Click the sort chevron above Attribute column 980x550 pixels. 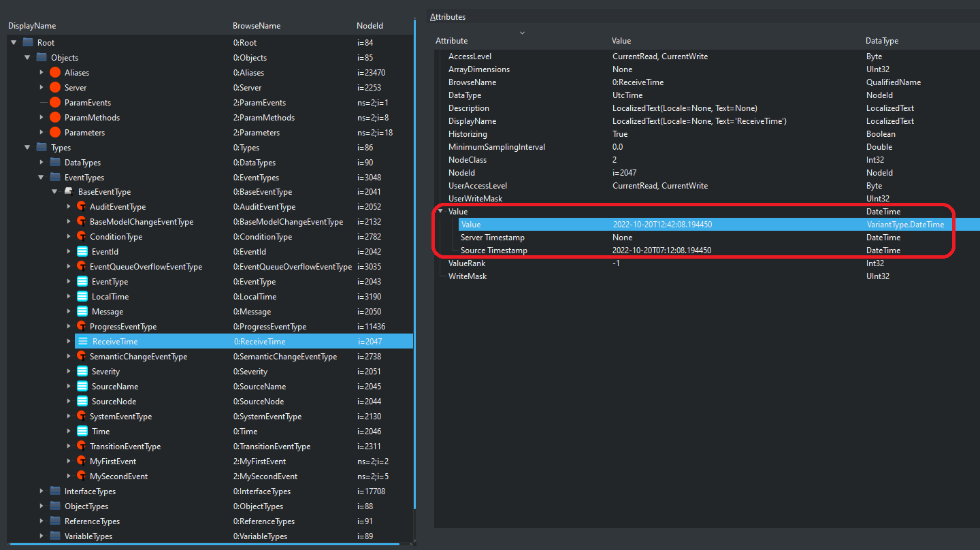pyautogui.click(x=522, y=33)
